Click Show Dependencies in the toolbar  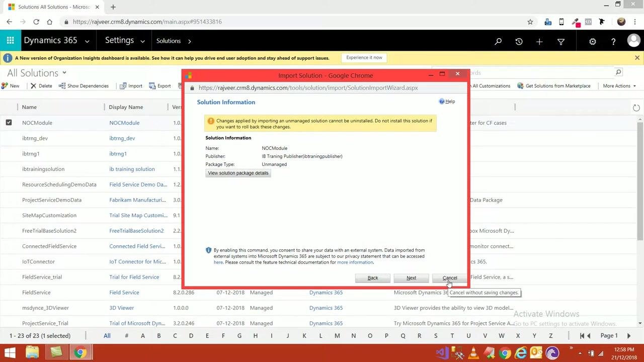point(84,86)
